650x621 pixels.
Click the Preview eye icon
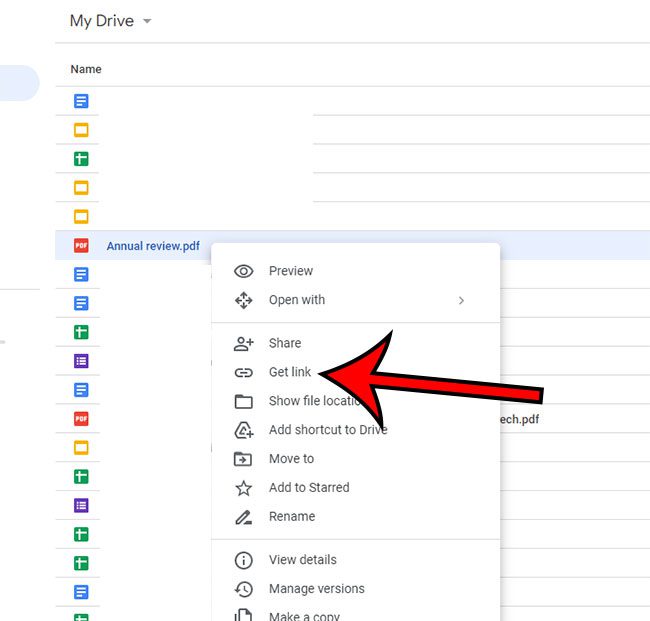[x=243, y=271]
